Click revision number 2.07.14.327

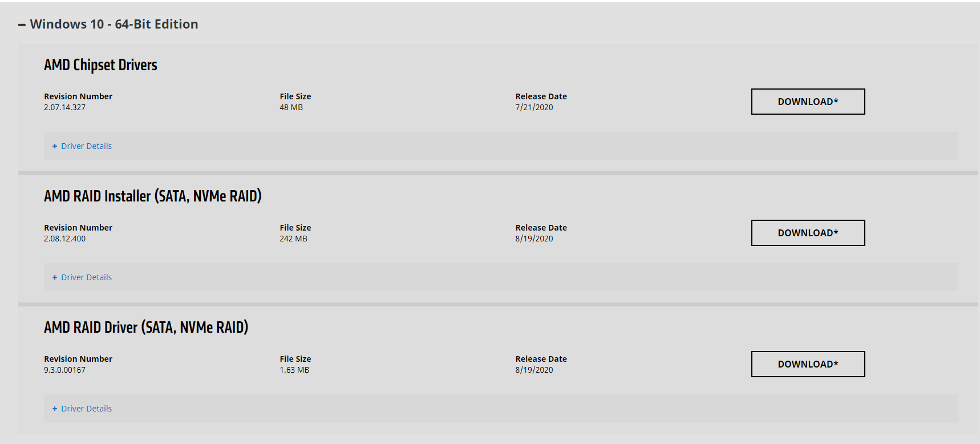coord(64,107)
